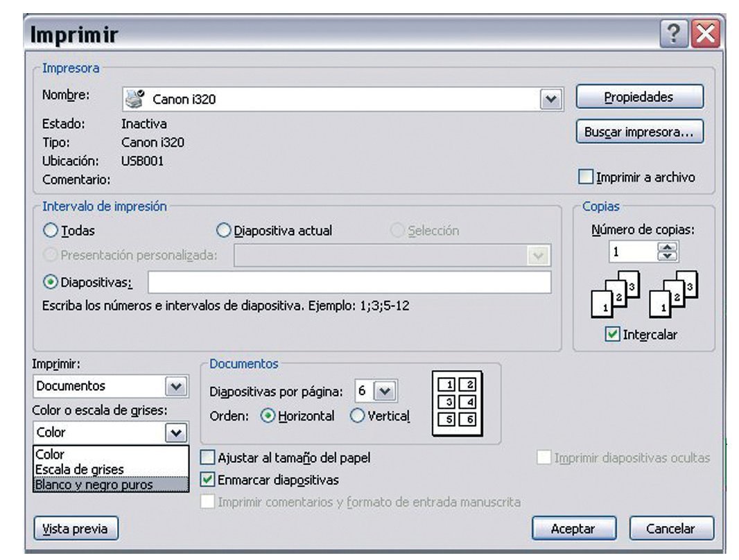Open the Imprimir Documentos dropdown

(x=176, y=386)
